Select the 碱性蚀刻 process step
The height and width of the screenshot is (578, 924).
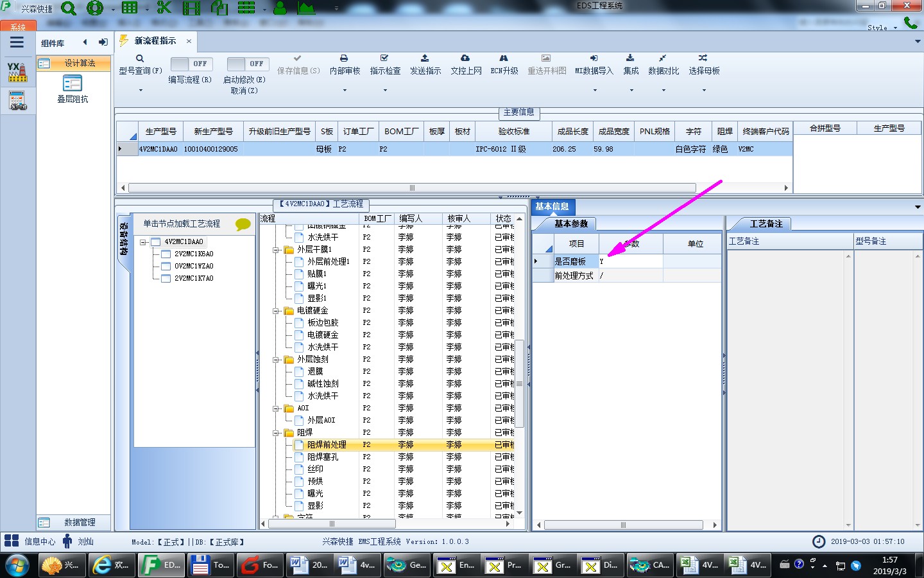click(x=323, y=384)
